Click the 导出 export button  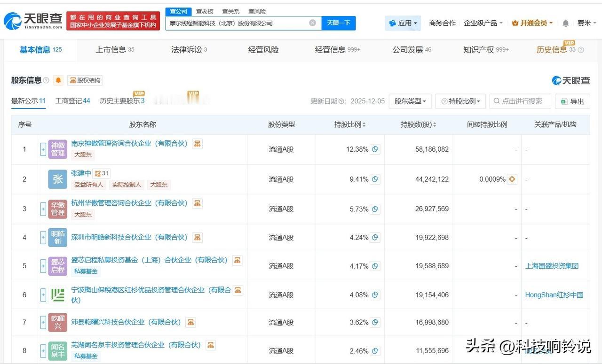point(572,101)
